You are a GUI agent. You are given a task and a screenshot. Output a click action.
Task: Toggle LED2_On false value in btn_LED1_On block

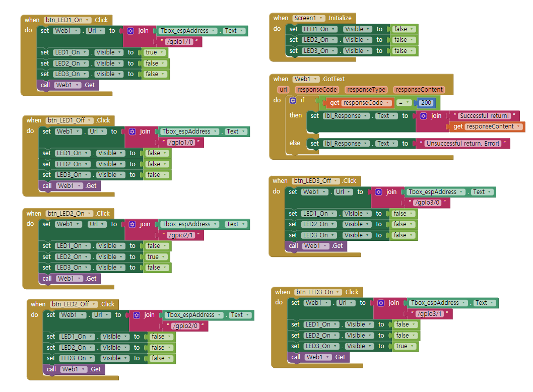click(x=155, y=63)
